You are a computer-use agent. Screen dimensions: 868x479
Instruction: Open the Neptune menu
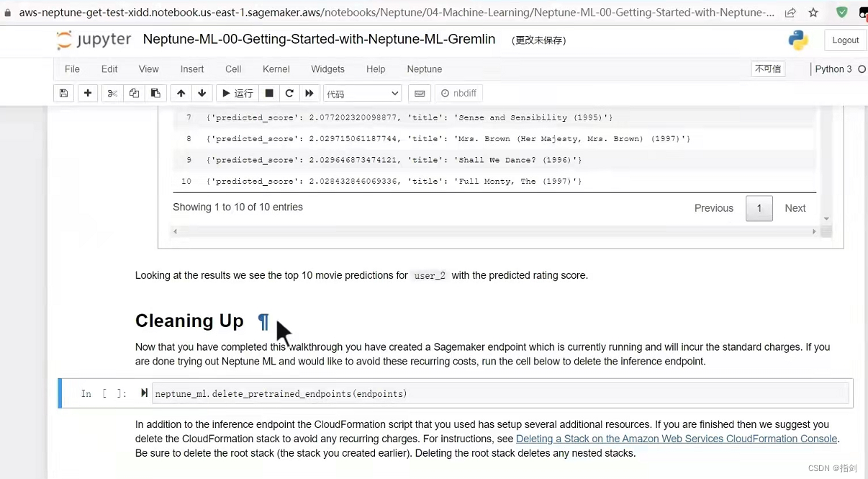(x=425, y=69)
